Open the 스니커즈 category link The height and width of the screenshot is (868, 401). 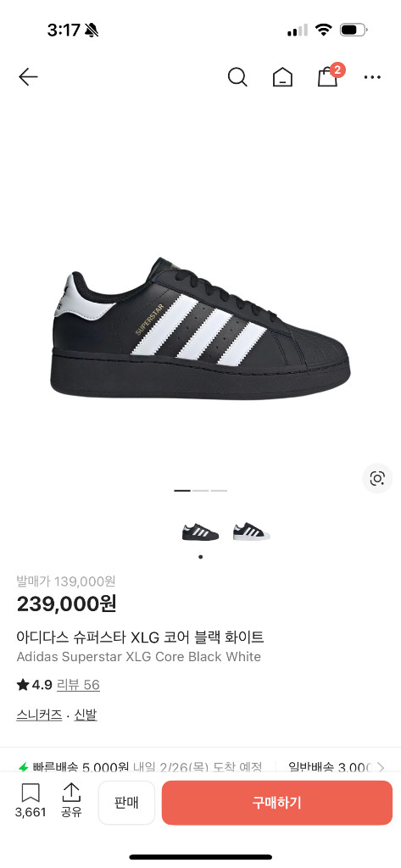(x=39, y=715)
